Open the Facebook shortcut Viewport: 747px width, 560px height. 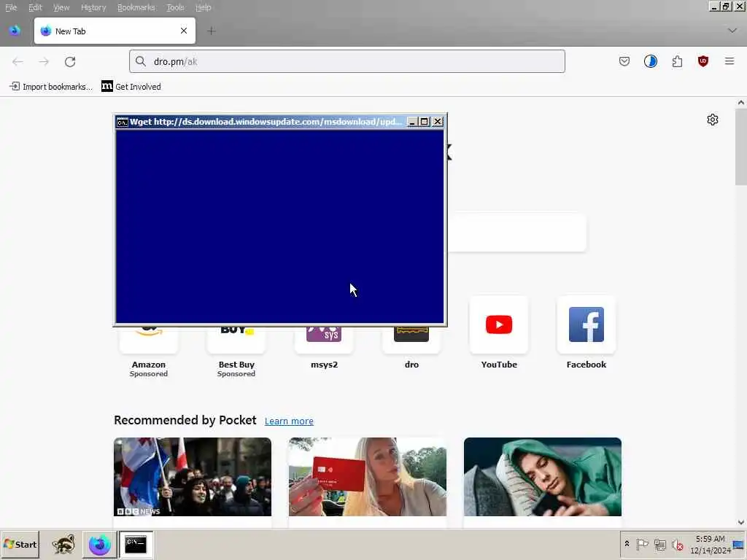point(587,333)
